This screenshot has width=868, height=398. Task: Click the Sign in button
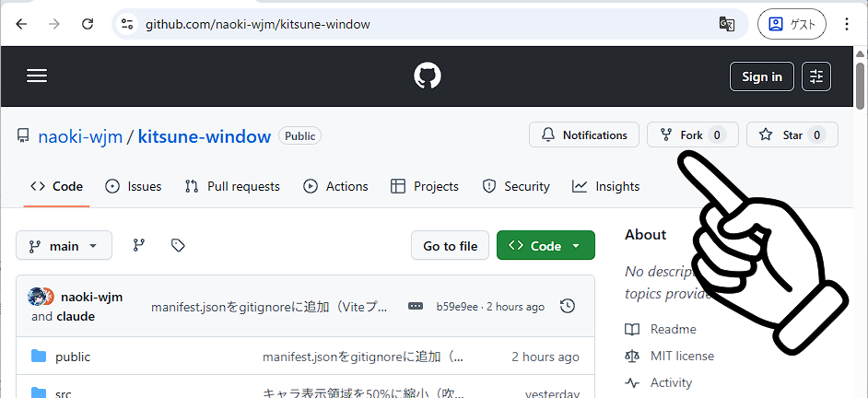point(762,76)
